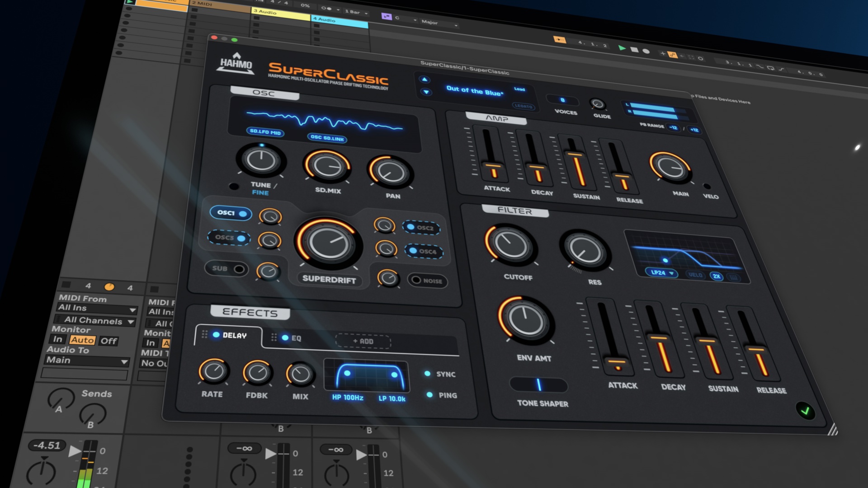
Task: Toggle the 2X oversampling button
Action: pyautogui.click(x=717, y=277)
